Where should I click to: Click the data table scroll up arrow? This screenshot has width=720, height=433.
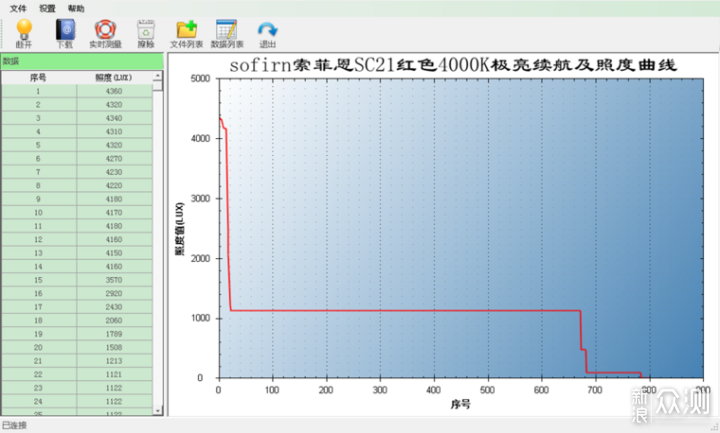coord(158,75)
